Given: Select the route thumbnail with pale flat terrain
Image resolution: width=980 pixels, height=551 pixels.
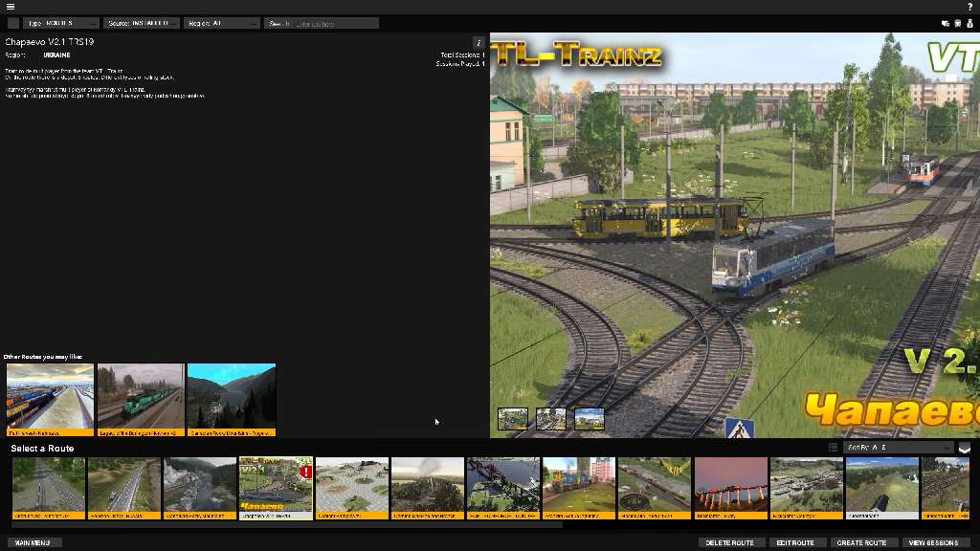Looking at the screenshot, I should (x=352, y=488).
